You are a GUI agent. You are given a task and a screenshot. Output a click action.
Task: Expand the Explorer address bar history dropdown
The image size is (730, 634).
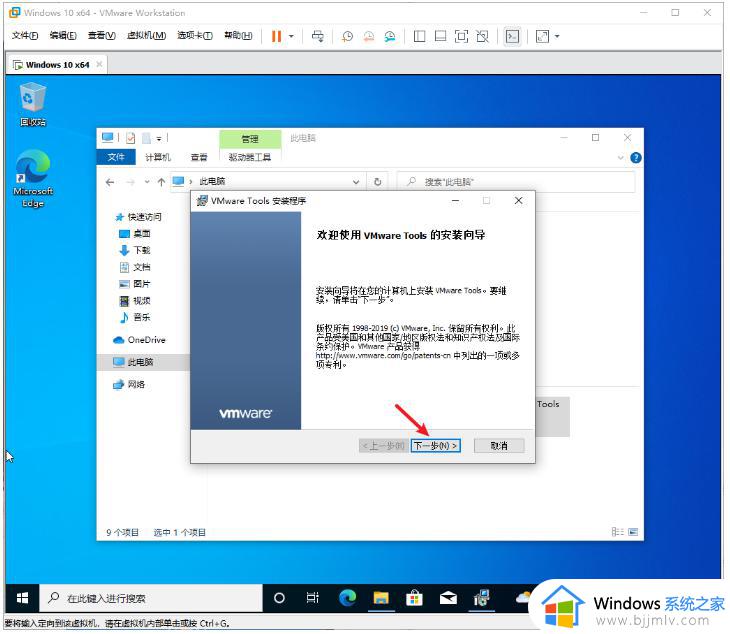pyautogui.click(x=356, y=182)
